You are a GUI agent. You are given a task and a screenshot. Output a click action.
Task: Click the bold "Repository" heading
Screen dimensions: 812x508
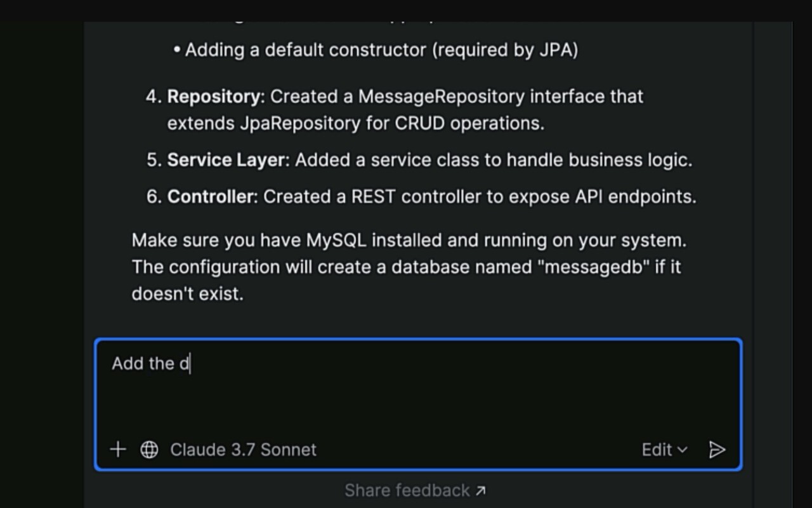tap(214, 97)
